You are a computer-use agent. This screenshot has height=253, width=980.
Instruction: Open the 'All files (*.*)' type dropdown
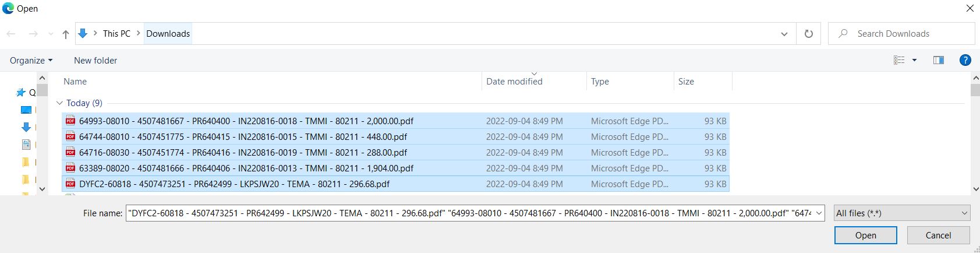coord(902,213)
